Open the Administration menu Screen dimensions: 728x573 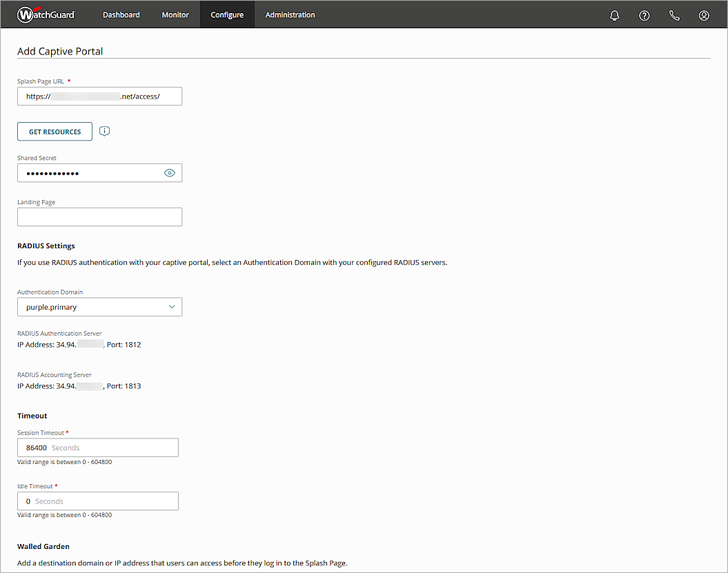click(290, 14)
